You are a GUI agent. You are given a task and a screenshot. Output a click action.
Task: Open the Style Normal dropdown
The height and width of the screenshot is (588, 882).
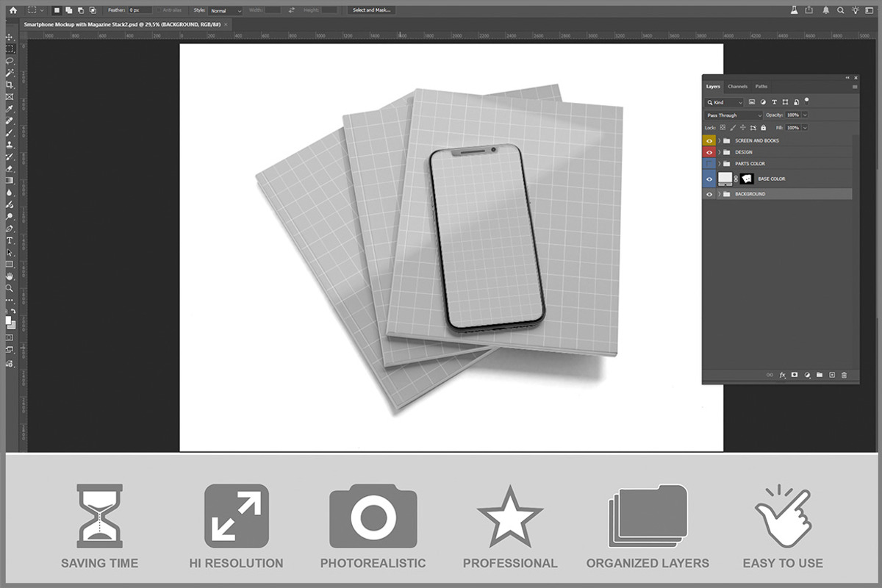point(226,10)
